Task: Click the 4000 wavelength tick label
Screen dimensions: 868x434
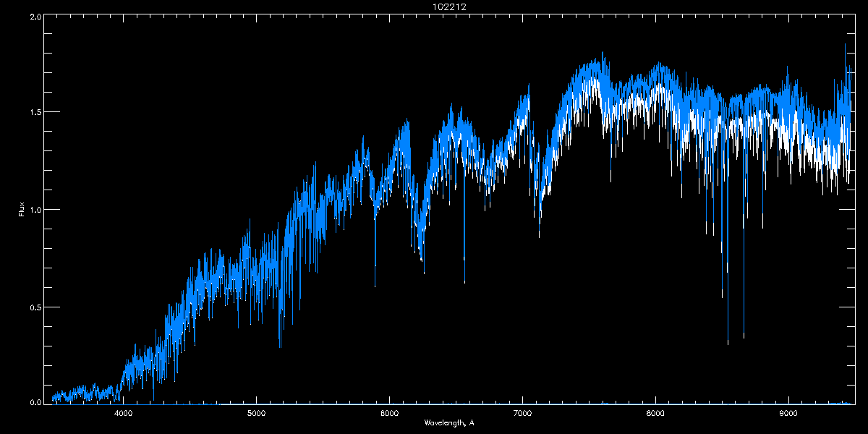Action: coord(124,414)
